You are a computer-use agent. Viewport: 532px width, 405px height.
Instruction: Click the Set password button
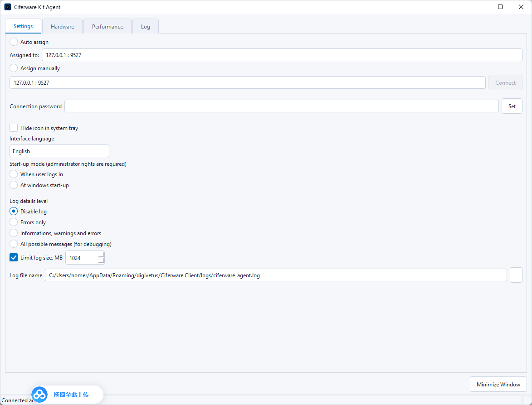click(512, 106)
